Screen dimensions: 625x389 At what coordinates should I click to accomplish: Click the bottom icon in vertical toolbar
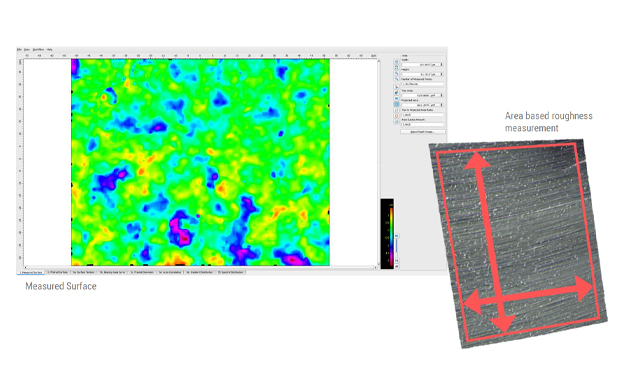[396, 122]
